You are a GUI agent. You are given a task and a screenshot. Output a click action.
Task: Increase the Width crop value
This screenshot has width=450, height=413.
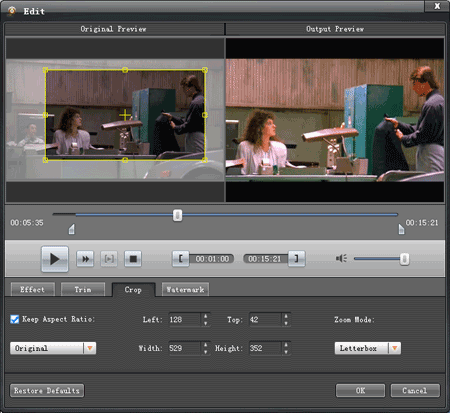(206, 345)
